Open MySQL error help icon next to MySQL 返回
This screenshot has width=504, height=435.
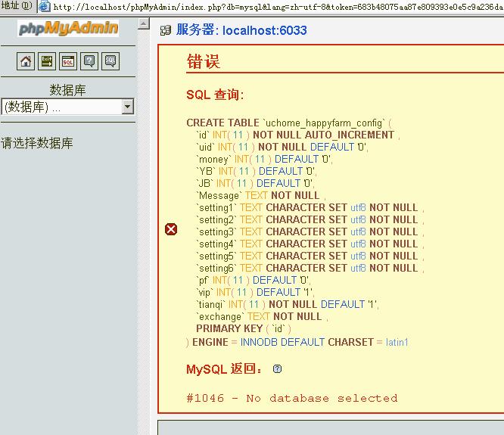277,369
